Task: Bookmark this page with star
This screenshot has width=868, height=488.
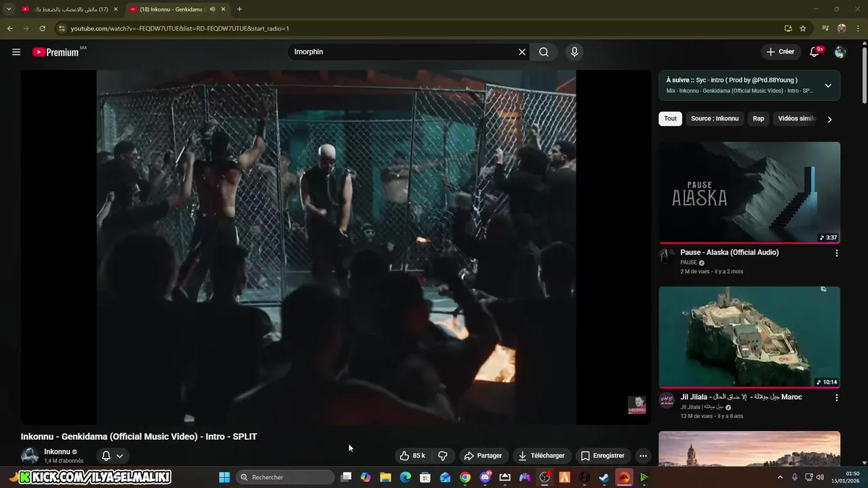Action: coord(803,28)
